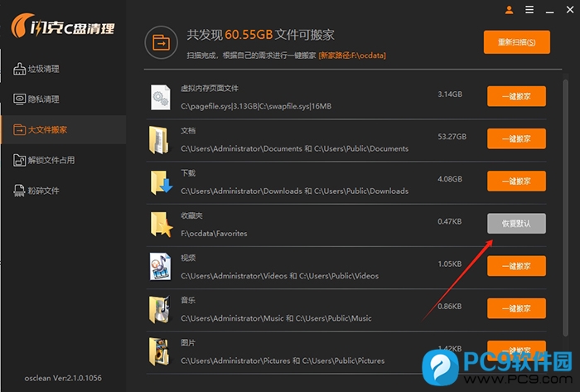Click the 视频 row title
Screen dimensions: 580x392
[188, 258]
